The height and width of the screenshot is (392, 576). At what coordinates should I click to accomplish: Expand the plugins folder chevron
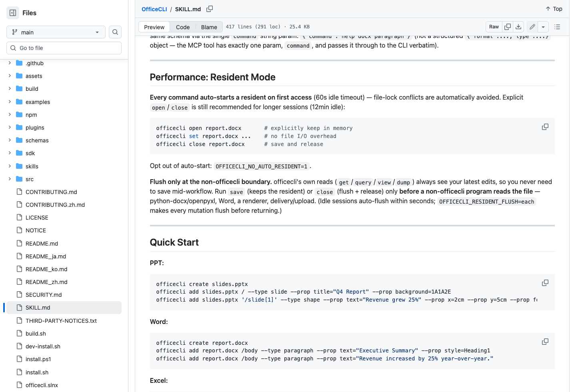(x=10, y=127)
